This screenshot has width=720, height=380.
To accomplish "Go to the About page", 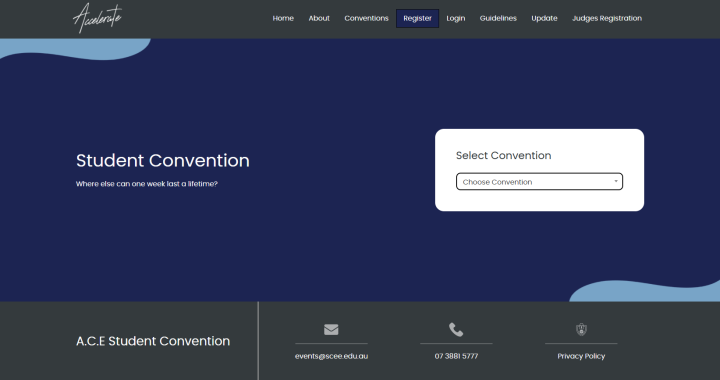I will [x=319, y=18].
